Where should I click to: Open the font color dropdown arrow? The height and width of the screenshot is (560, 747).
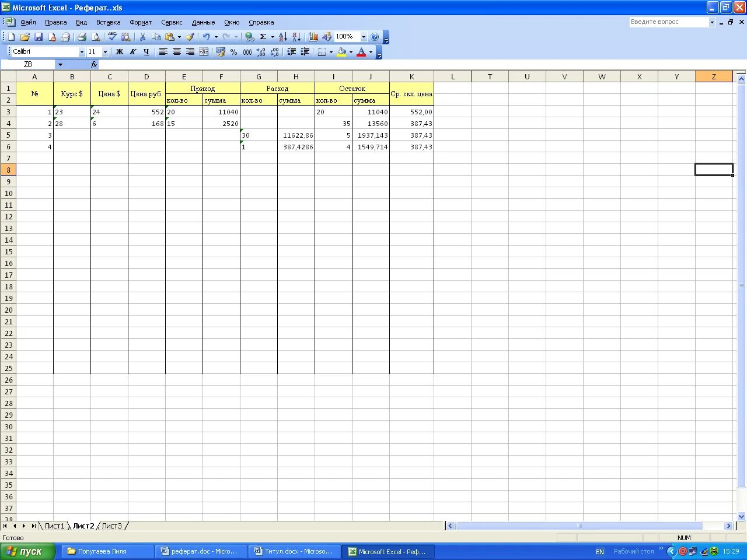coord(371,52)
